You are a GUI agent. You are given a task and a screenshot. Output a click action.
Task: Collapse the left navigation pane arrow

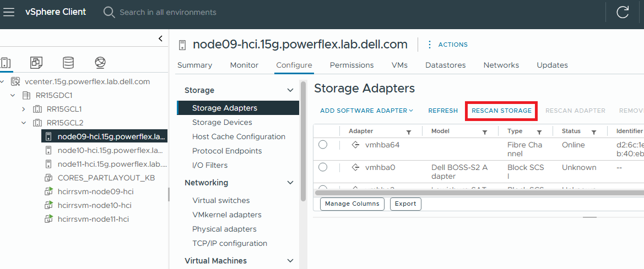(x=160, y=39)
